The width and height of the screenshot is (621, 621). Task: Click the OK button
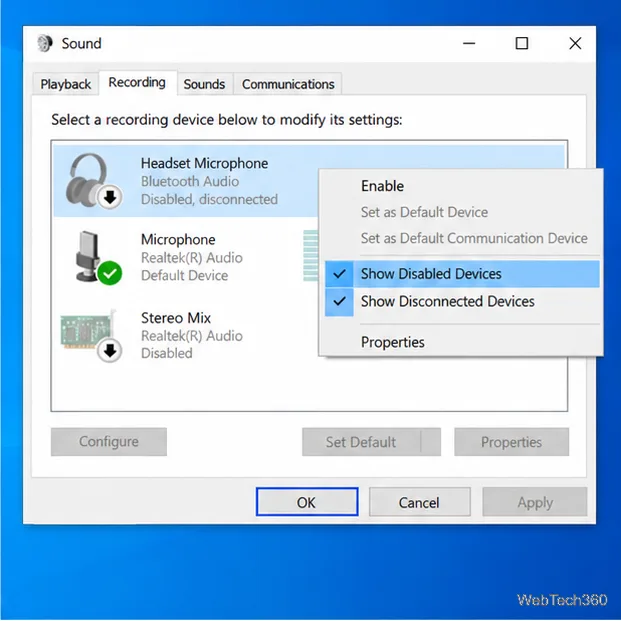pyautogui.click(x=307, y=502)
